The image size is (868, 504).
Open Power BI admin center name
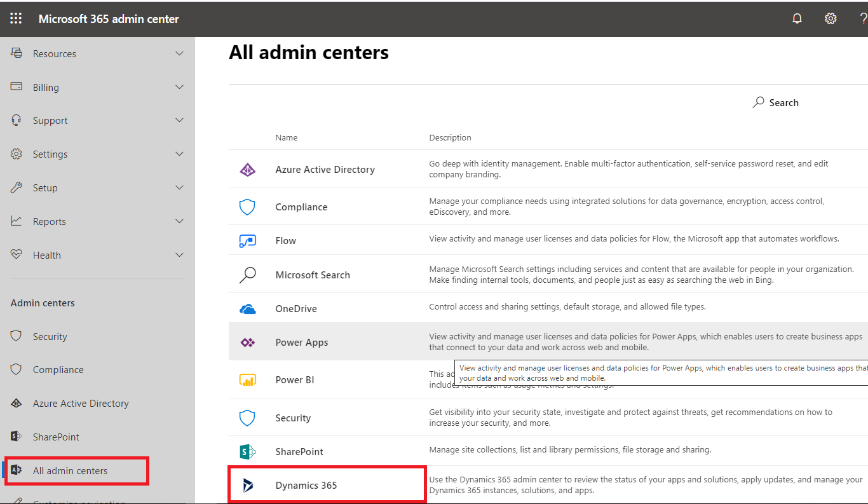click(295, 380)
